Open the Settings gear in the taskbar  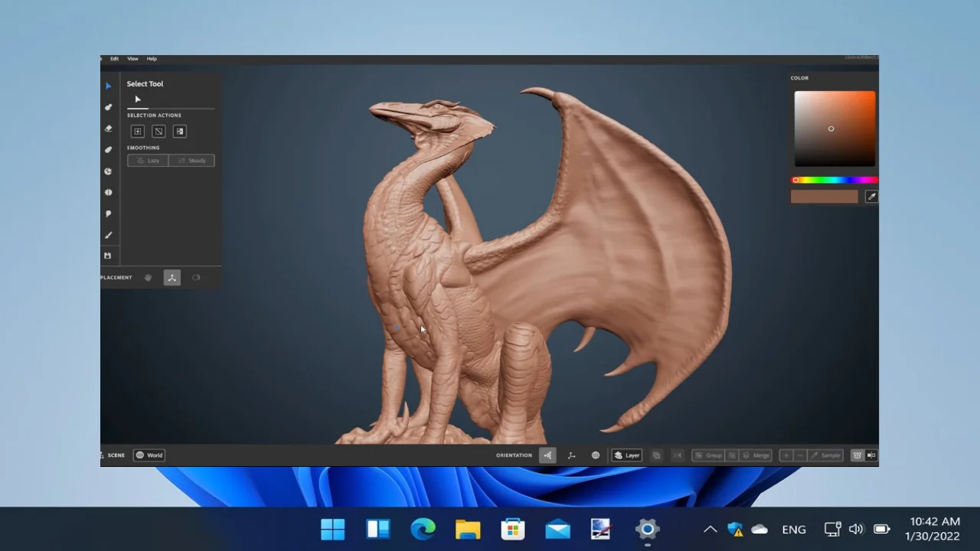647,529
